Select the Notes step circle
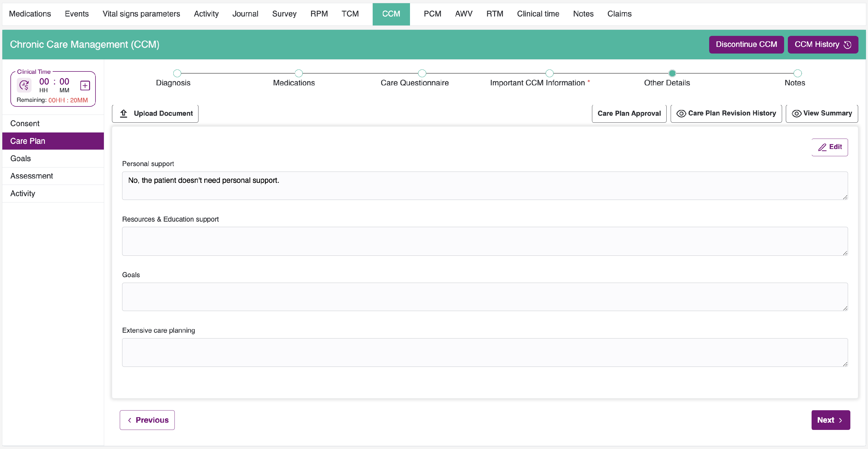868x449 pixels. 797,73
